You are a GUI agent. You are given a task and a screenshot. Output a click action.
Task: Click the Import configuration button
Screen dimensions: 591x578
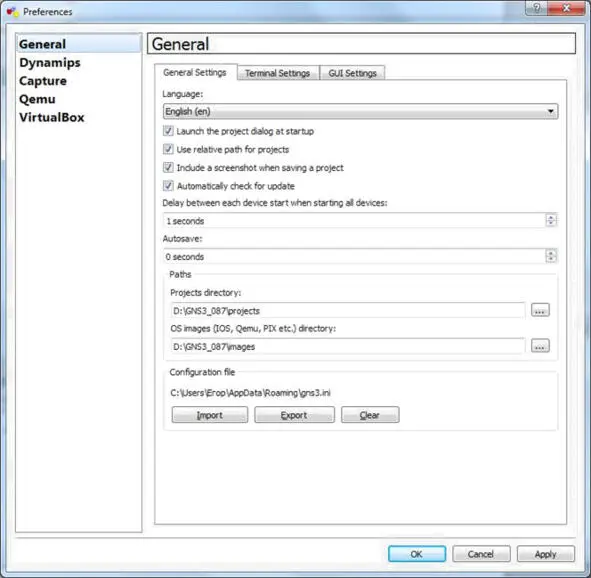(210, 415)
